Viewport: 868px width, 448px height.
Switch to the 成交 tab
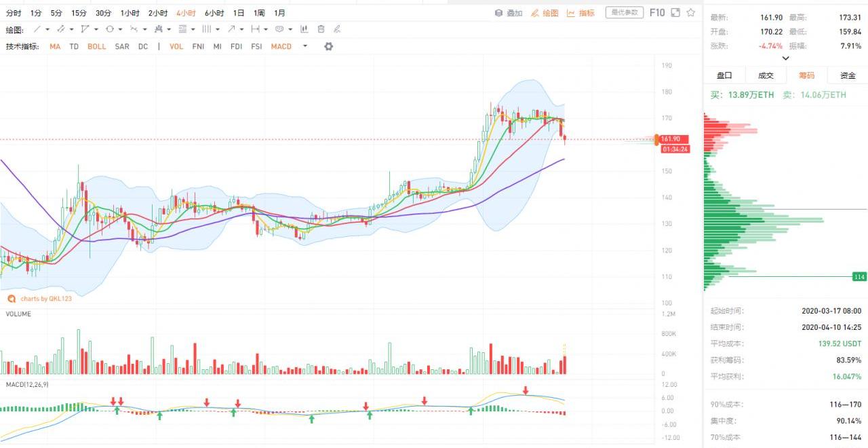click(766, 75)
